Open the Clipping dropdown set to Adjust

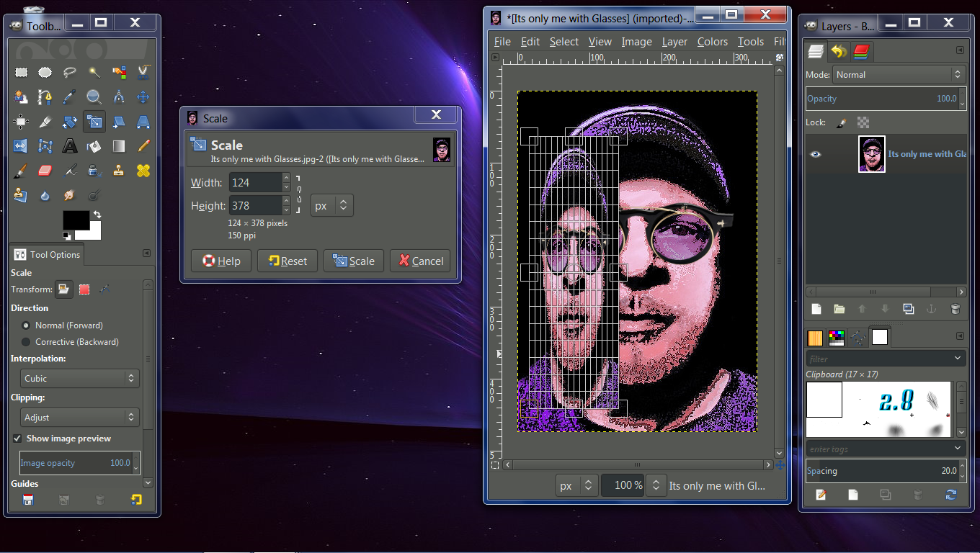pos(79,417)
